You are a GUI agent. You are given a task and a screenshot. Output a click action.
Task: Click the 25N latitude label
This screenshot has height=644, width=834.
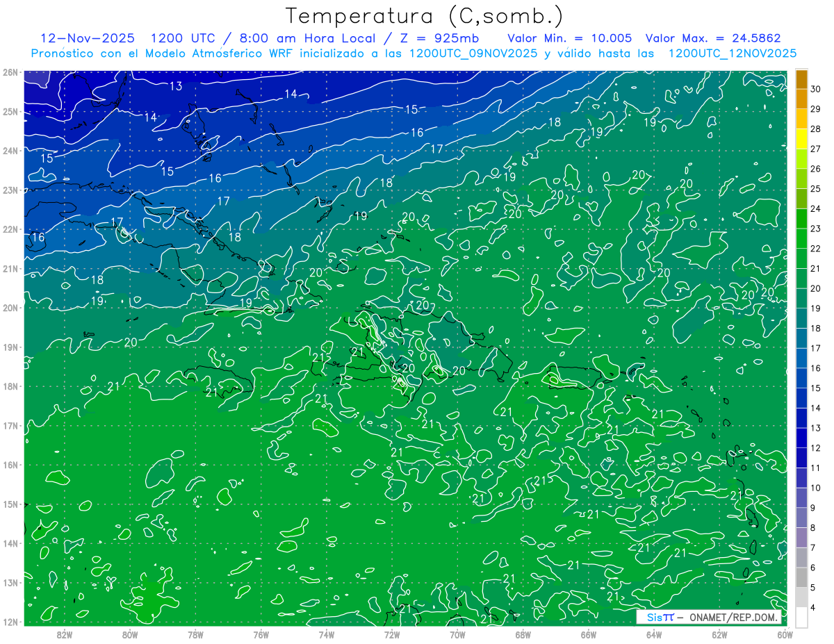pyautogui.click(x=10, y=112)
